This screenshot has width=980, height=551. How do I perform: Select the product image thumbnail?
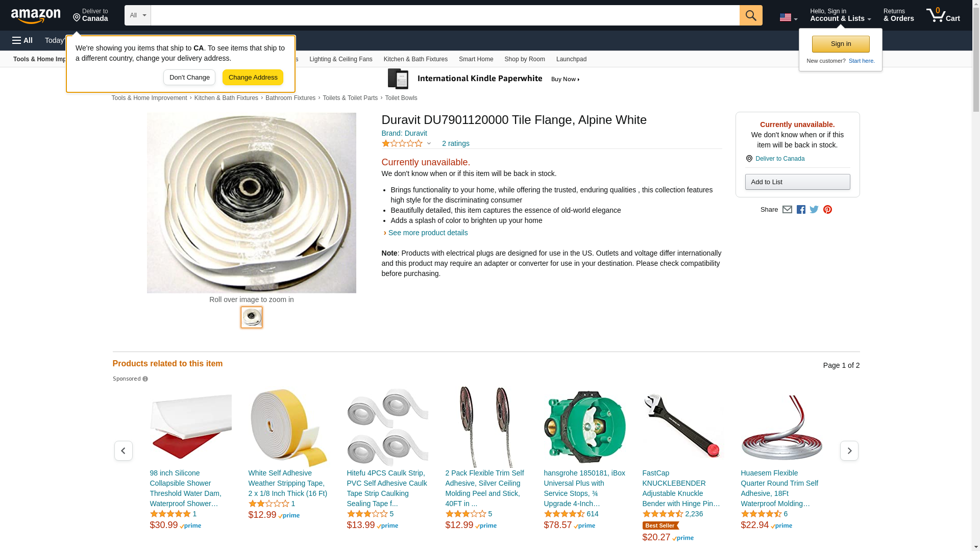[252, 317]
